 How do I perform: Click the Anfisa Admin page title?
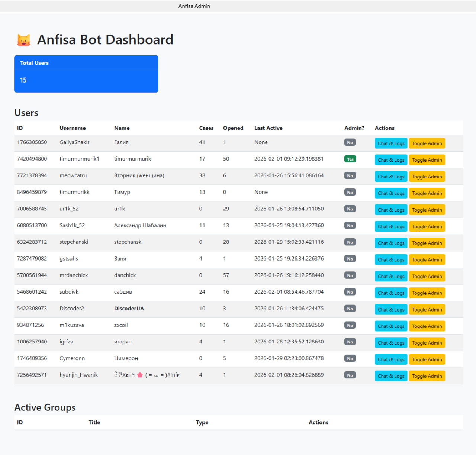coord(194,6)
